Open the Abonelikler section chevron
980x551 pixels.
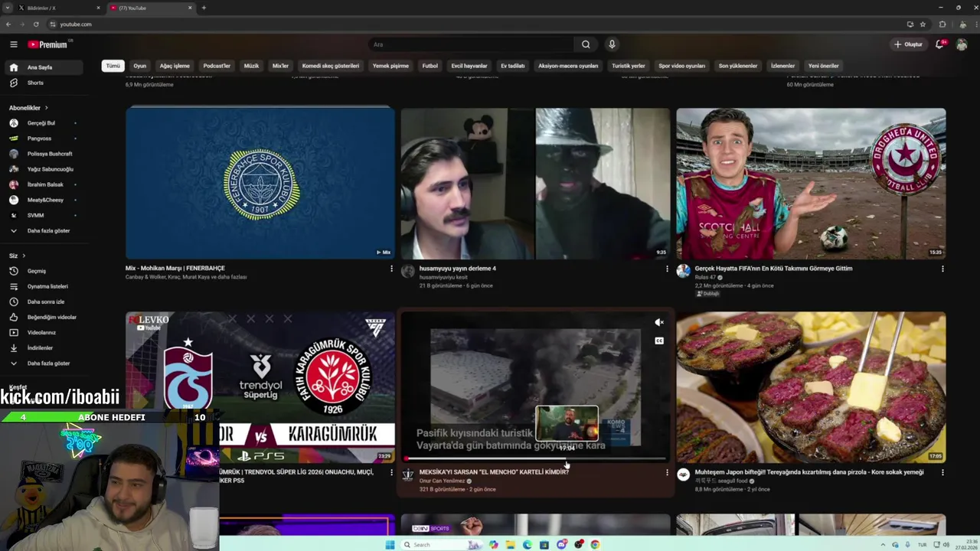46,108
